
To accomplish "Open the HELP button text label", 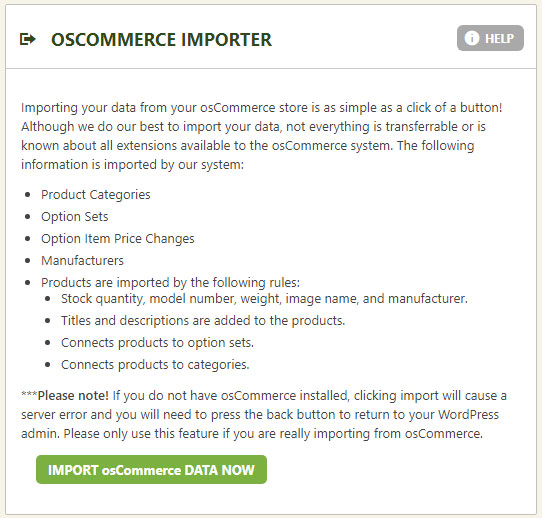I will pos(499,38).
